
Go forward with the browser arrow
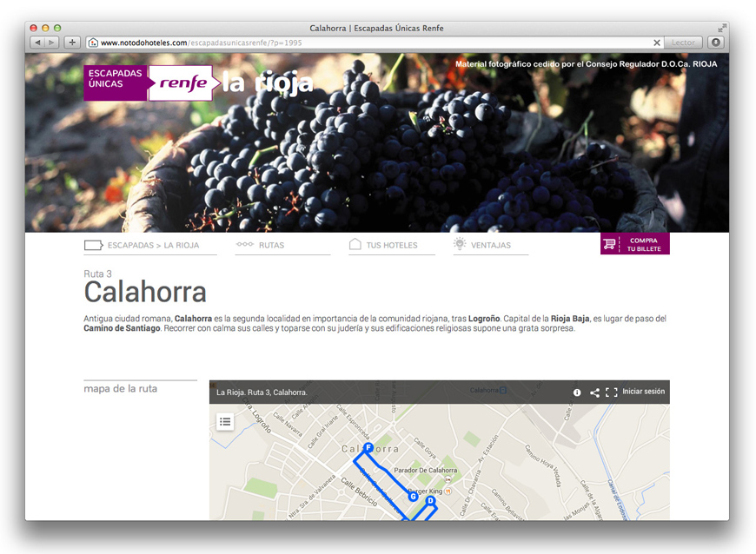[x=51, y=43]
